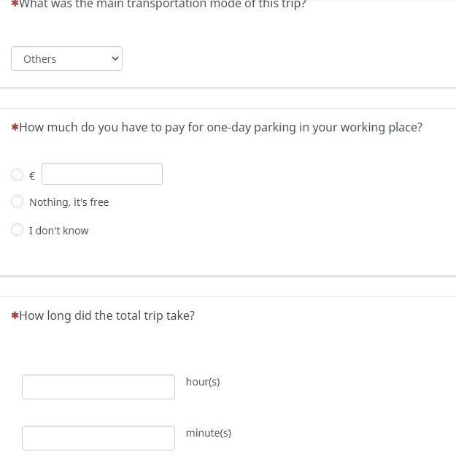Click the € currency symbol
The image size is (456, 476).
(32, 176)
